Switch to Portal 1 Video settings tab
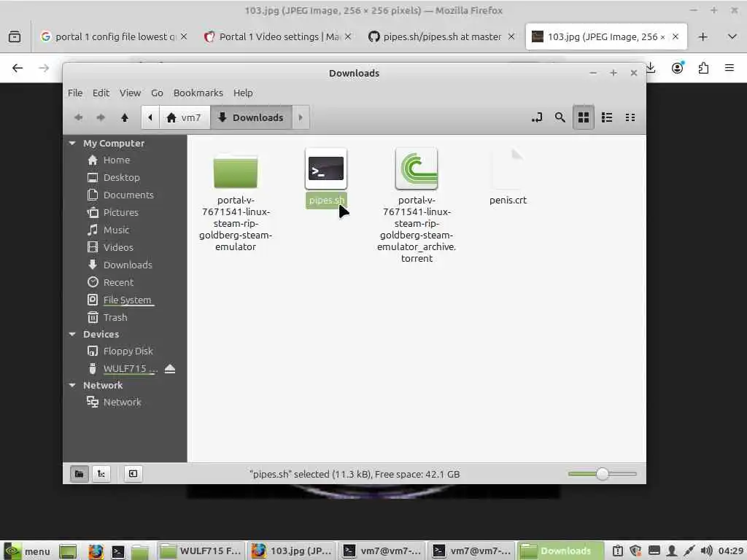The width and height of the screenshot is (747, 560). [278, 36]
